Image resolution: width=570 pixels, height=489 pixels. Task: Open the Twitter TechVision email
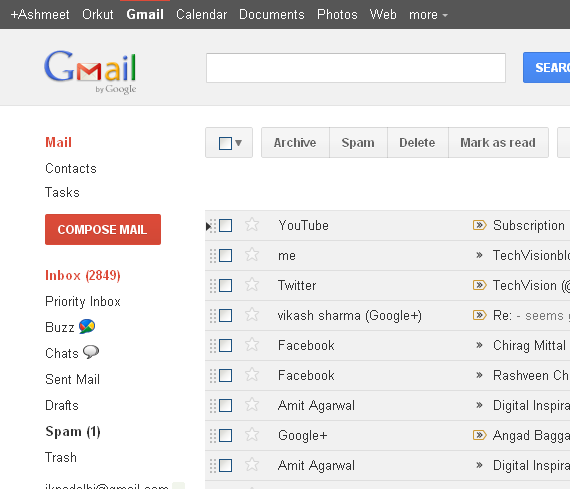[x=388, y=285]
